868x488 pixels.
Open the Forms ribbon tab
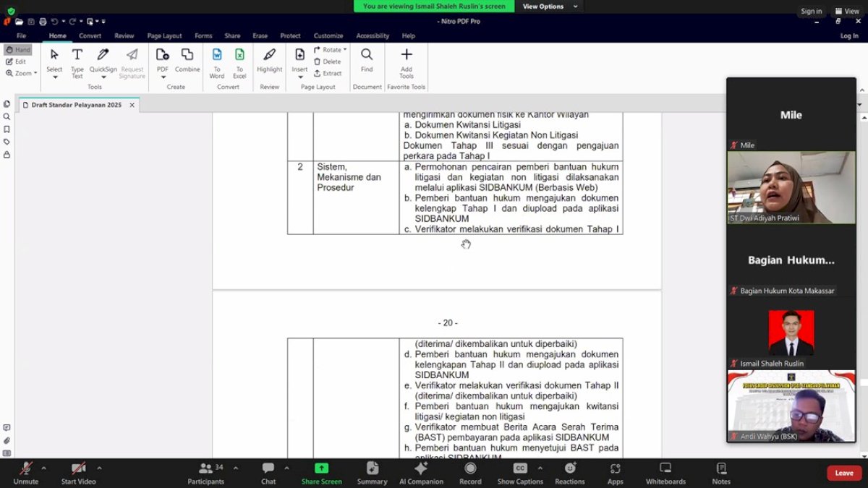(203, 35)
